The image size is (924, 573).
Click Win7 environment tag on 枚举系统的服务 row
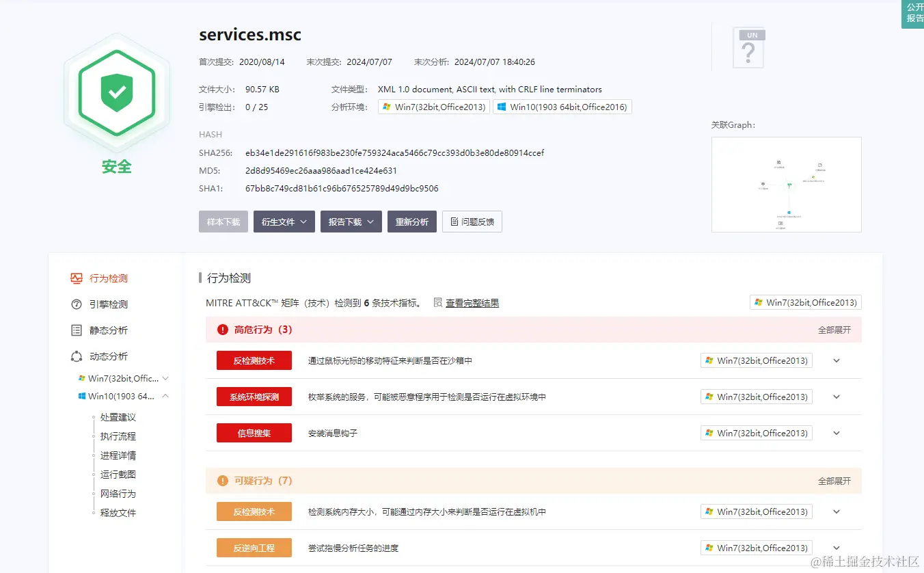[757, 397]
